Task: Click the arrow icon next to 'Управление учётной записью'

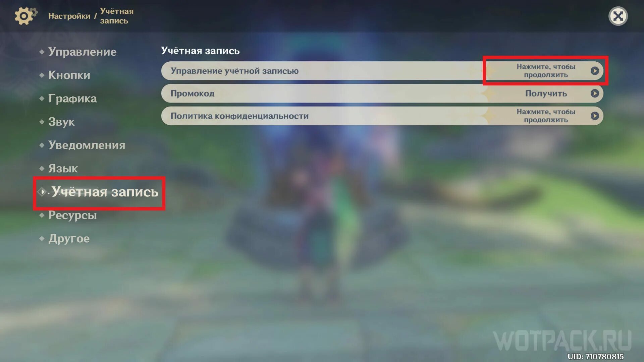Action: coord(595,71)
